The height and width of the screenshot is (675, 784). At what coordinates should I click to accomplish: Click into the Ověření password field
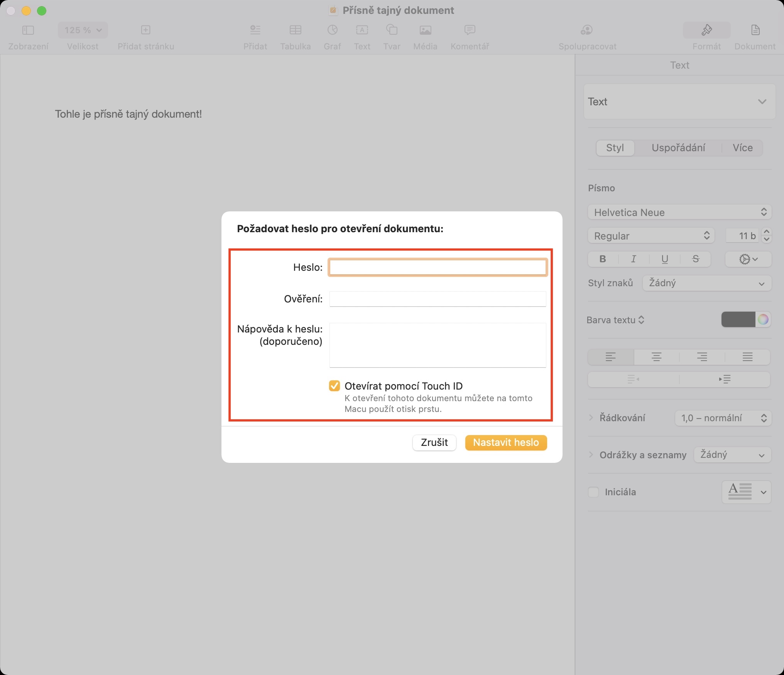click(x=438, y=299)
